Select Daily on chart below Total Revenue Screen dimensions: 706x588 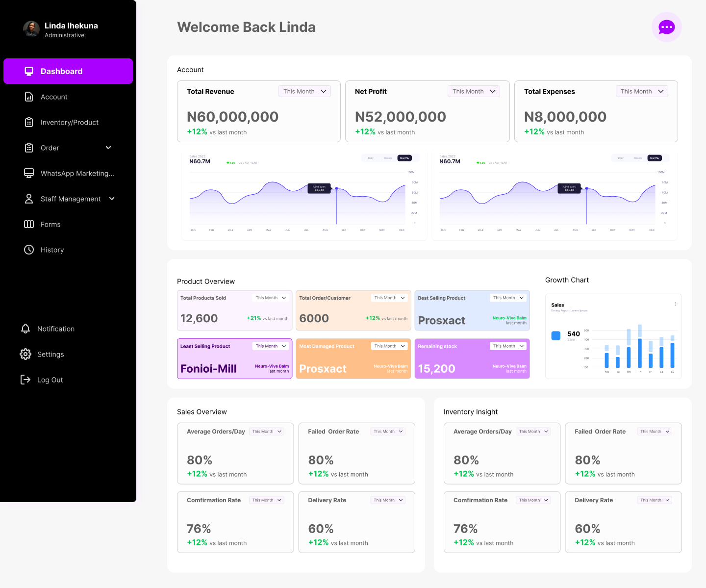coord(371,158)
